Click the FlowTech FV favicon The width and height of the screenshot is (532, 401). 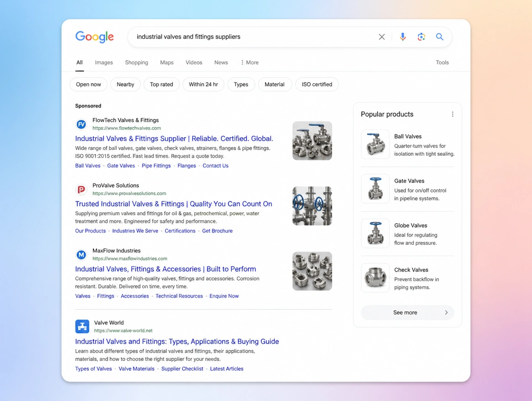pos(81,124)
